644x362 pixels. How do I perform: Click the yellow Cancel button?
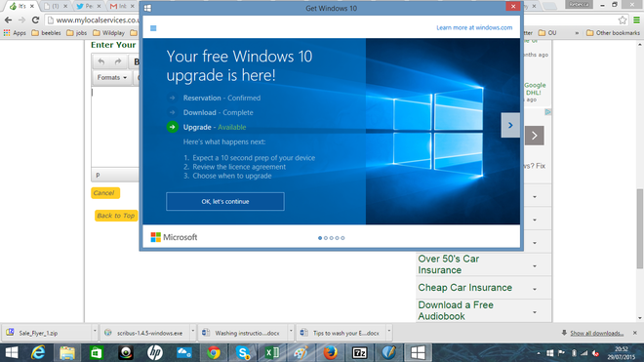pos(105,193)
